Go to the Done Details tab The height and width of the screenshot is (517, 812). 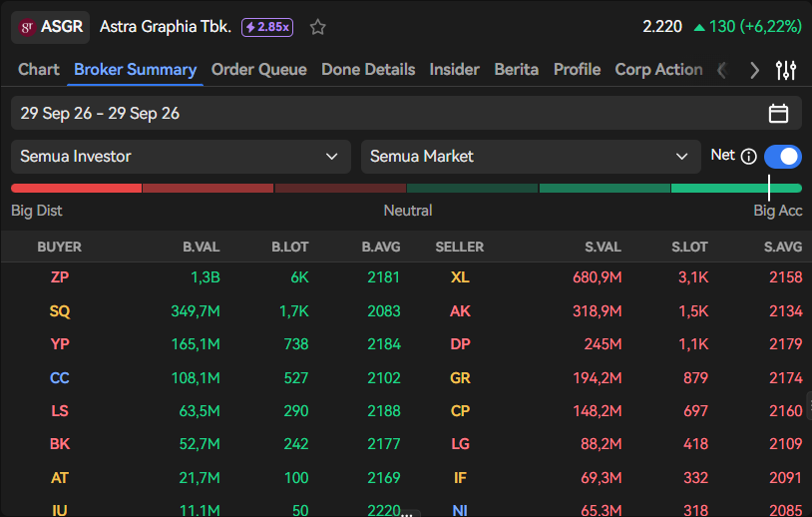point(368,70)
